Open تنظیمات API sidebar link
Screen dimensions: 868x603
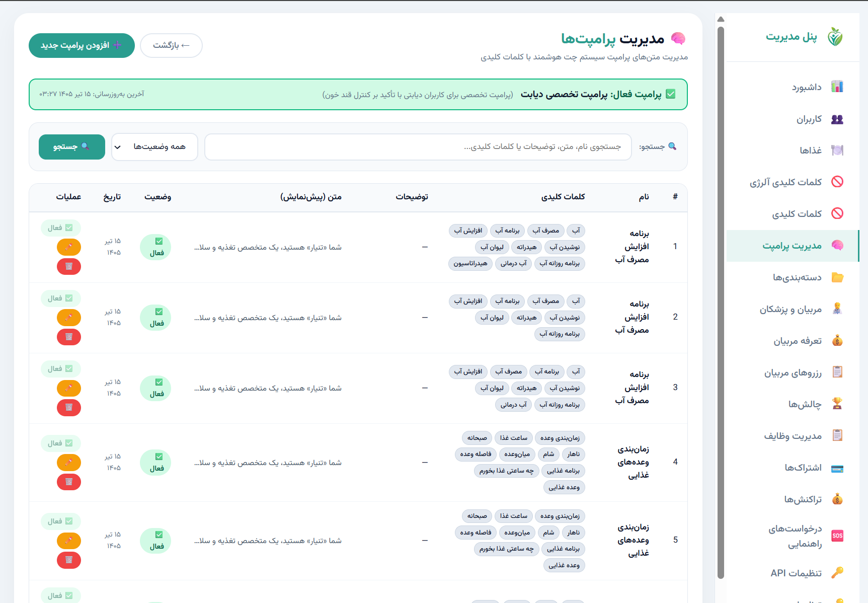click(793, 573)
